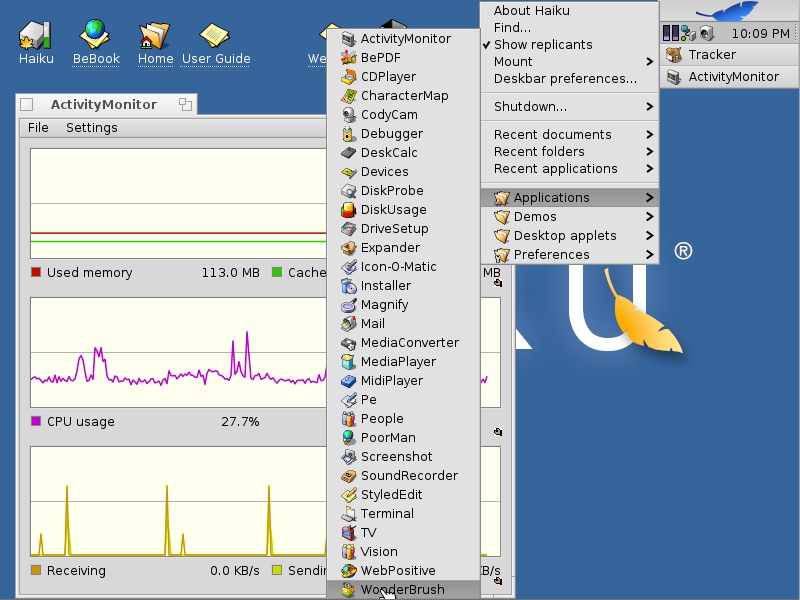The width and height of the screenshot is (800, 600).
Task: Choose About Haiku in Deskbar menu
Action: tap(569, 11)
